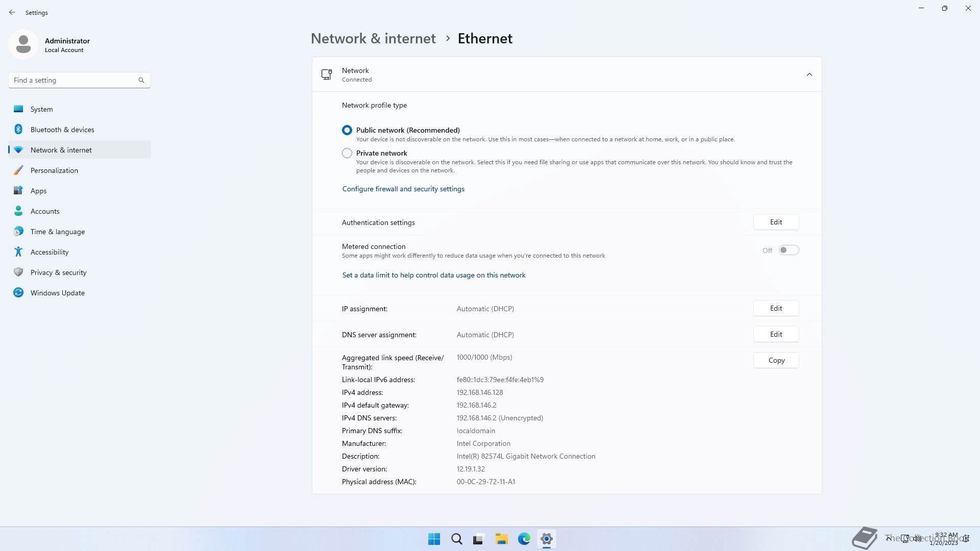Image resolution: width=980 pixels, height=551 pixels.
Task: Select the Public network radio option
Action: pyautogui.click(x=347, y=130)
